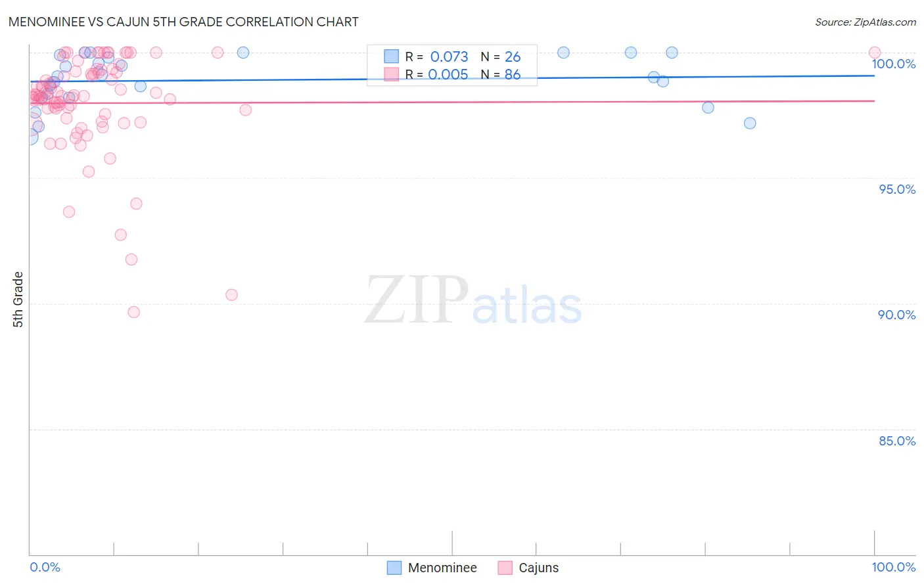Click the 85.0% y-axis tick label

(897, 441)
